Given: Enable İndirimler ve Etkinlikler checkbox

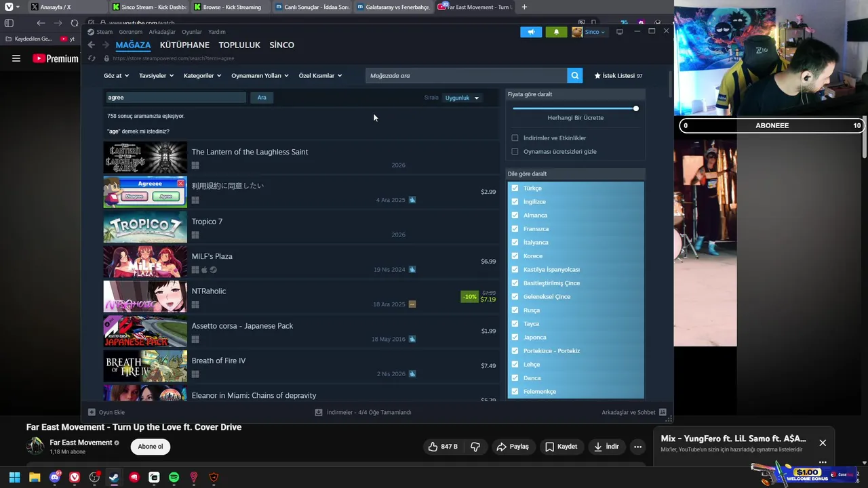Looking at the screenshot, I should point(515,138).
